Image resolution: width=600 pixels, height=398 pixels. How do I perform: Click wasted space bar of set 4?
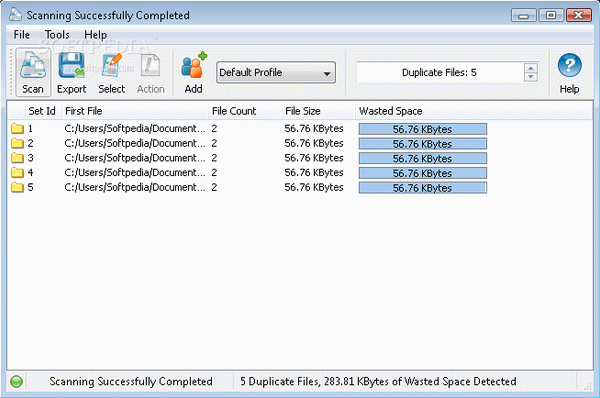[x=423, y=173]
